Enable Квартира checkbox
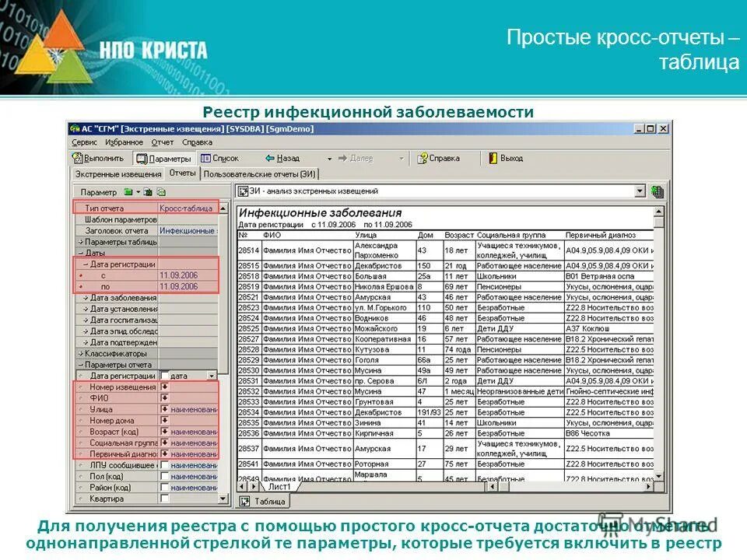This screenshot has height=560, width=747. coord(164,499)
